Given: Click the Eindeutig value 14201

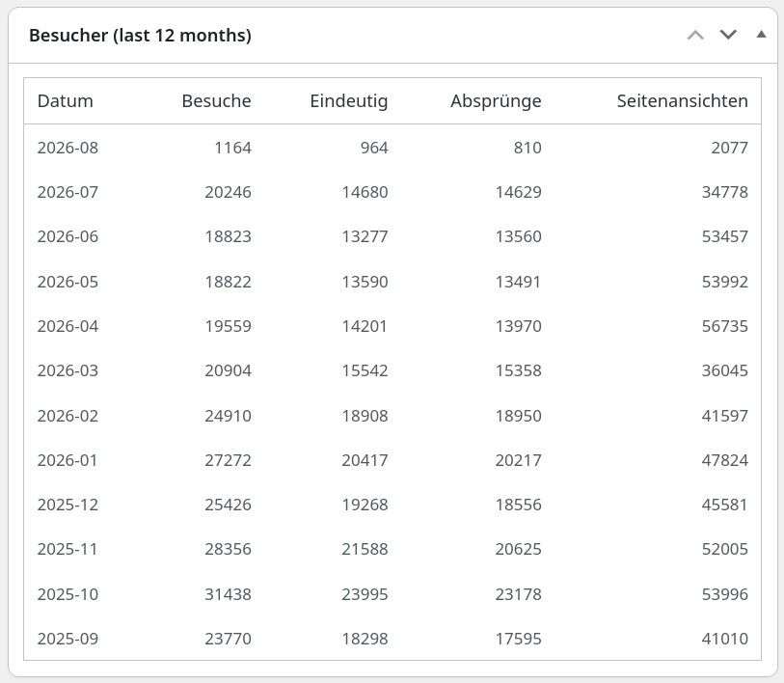Looking at the screenshot, I should (365, 326).
